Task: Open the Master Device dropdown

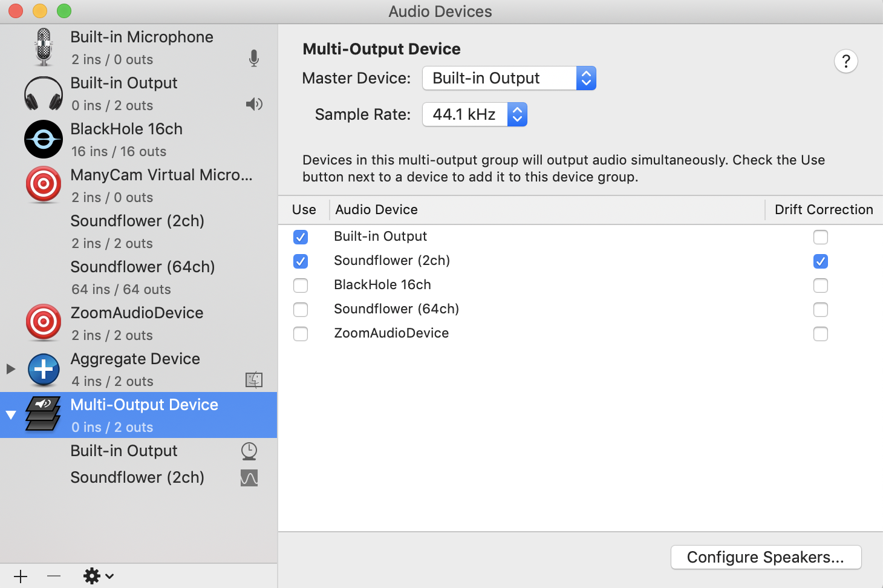Action: tap(509, 78)
